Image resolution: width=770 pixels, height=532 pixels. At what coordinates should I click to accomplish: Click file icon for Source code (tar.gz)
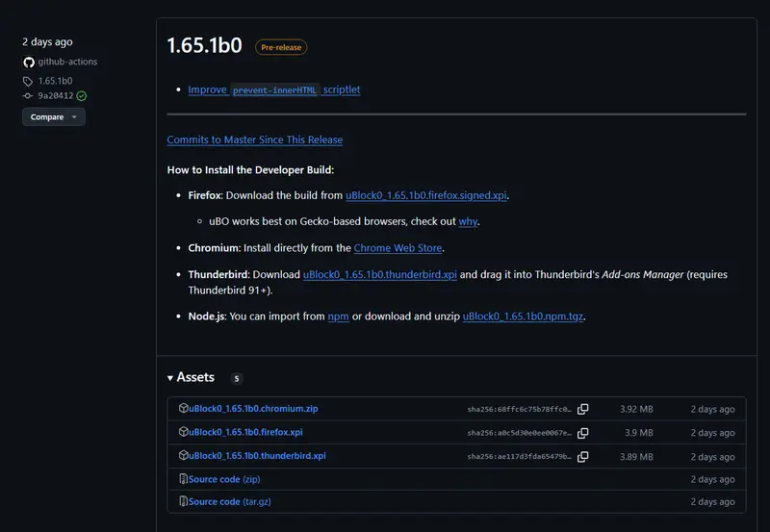(x=183, y=501)
